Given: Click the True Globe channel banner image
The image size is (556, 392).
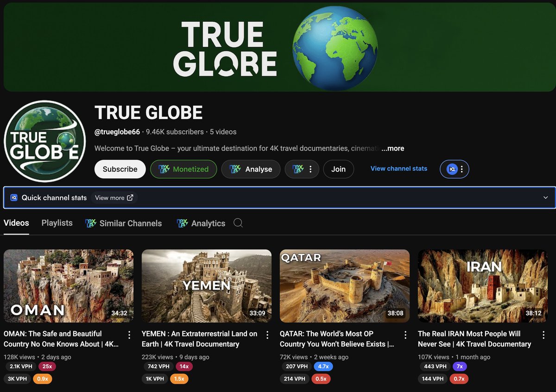Looking at the screenshot, I should click(x=279, y=47).
